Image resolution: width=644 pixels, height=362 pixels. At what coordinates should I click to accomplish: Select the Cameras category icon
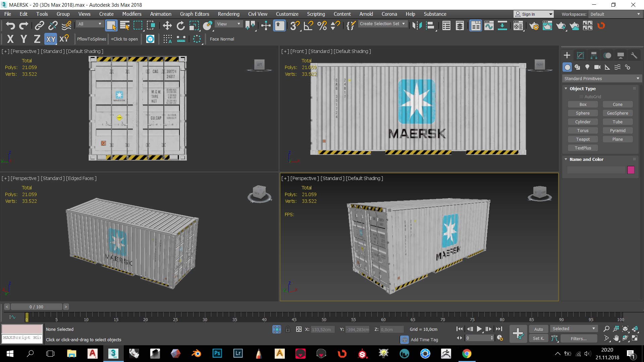pyautogui.click(x=597, y=67)
